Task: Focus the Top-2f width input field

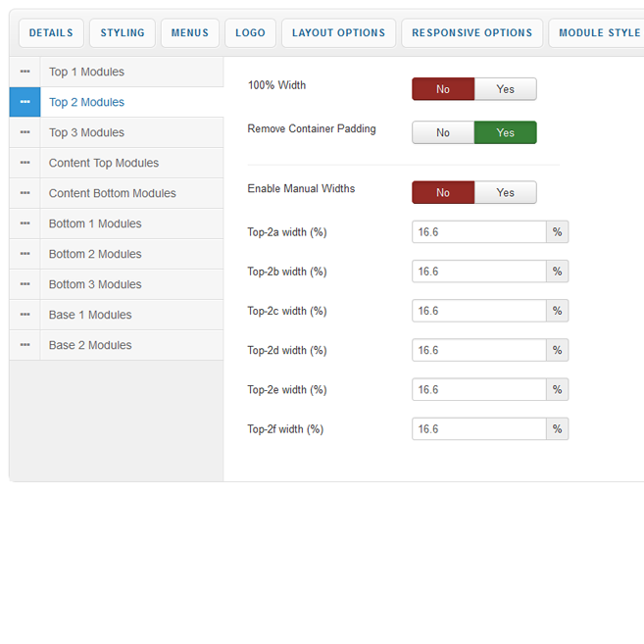Action: pos(478,429)
